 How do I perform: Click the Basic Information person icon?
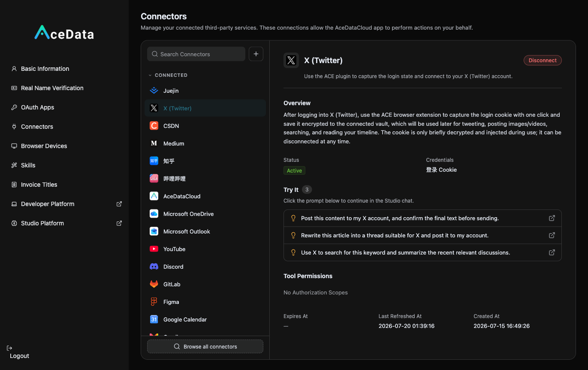[14, 69]
